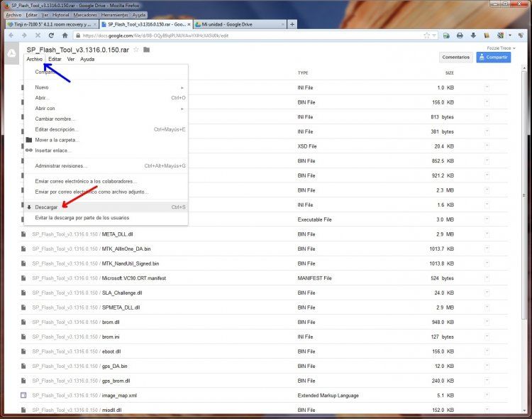Click file icon of META_DLL.dll row
This screenshot has height=419, width=532.
click(23, 234)
